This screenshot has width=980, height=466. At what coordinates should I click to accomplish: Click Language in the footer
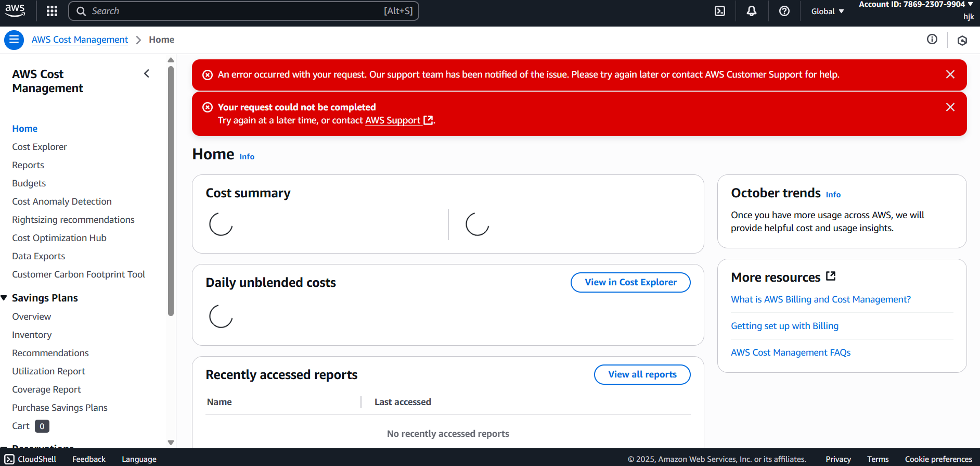[x=139, y=459]
